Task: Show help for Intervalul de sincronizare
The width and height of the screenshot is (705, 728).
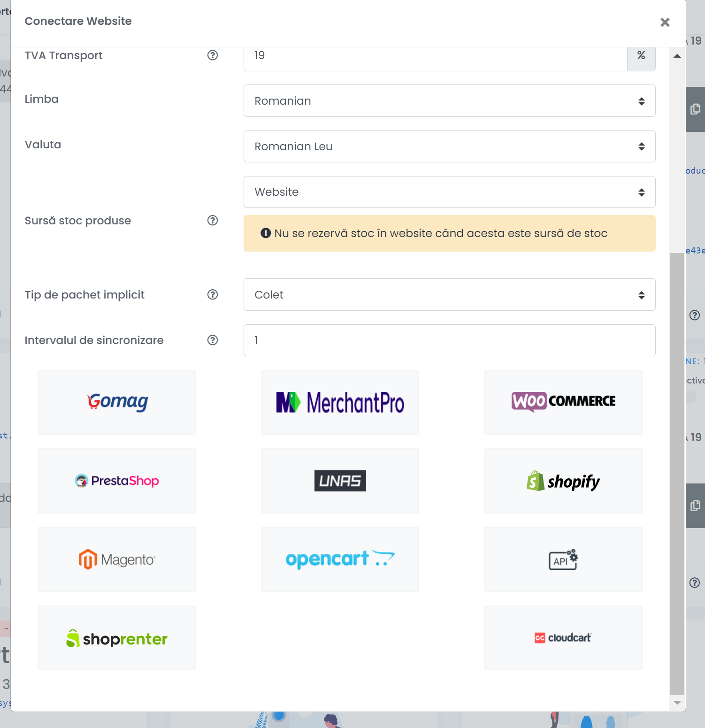Action: (x=213, y=340)
